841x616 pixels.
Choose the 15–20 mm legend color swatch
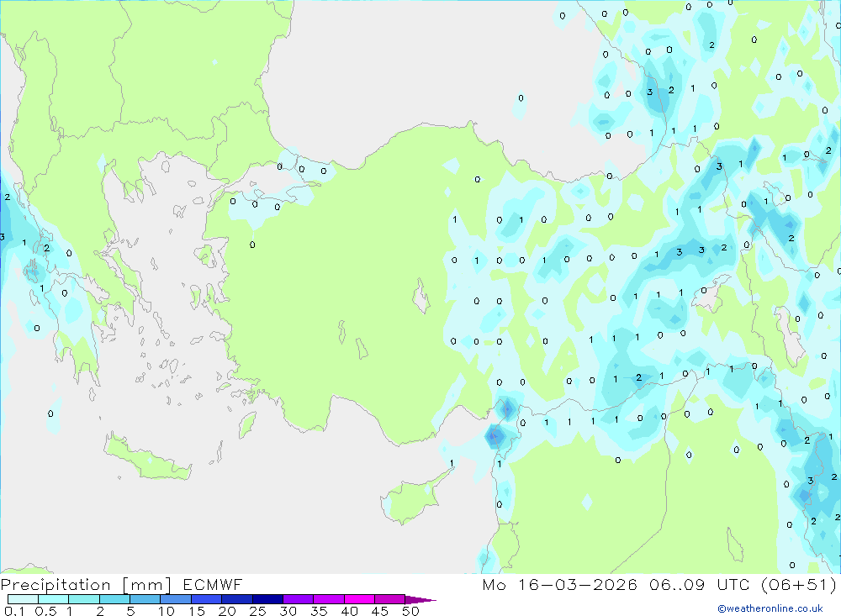206,599
